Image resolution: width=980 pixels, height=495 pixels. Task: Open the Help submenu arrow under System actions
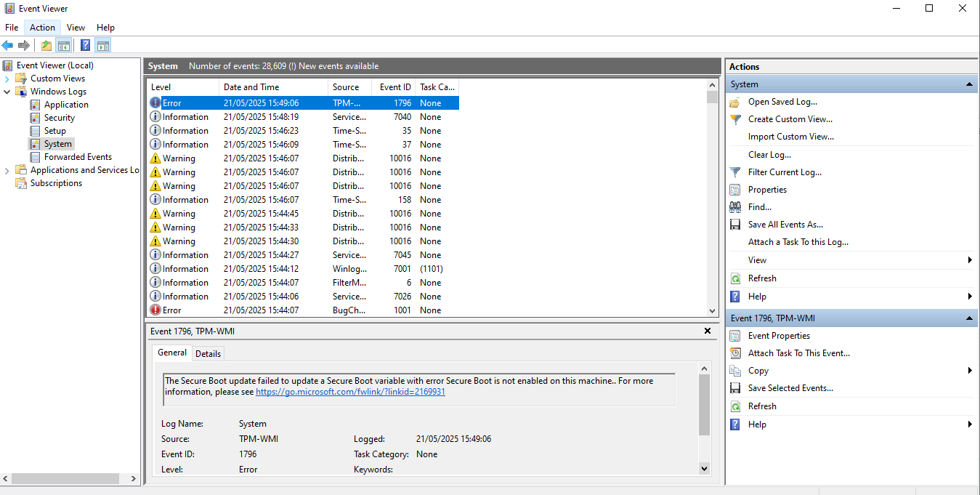(x=970, y=297)
